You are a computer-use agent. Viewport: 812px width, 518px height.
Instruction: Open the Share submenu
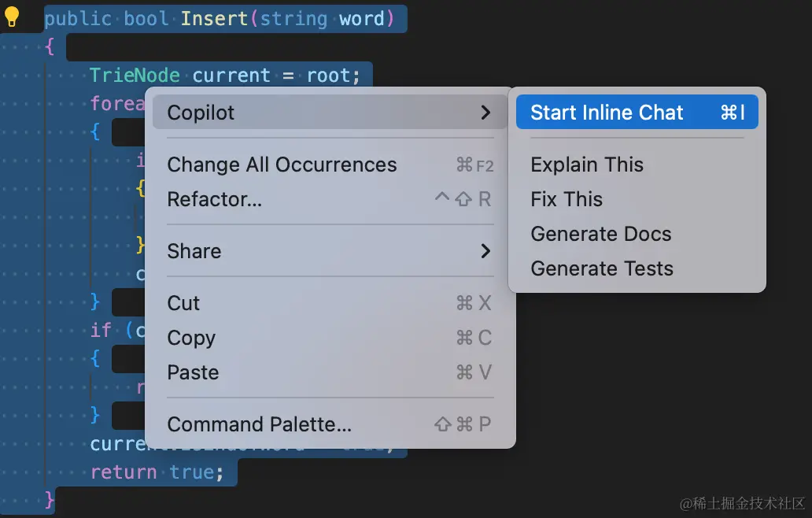[194, 251]
